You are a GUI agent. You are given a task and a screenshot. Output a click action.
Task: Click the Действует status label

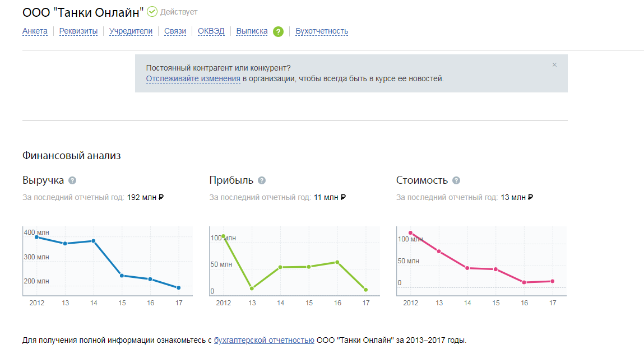(179, 12)
